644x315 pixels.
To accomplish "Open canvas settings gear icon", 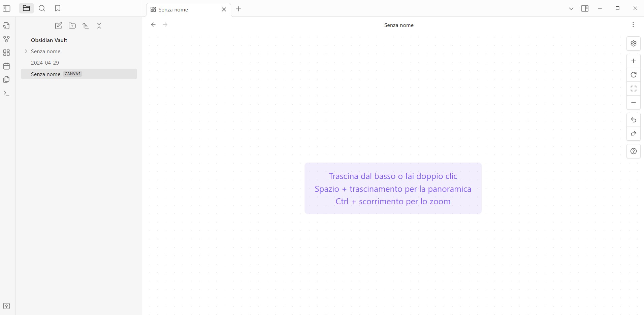I will click(633, 43).
